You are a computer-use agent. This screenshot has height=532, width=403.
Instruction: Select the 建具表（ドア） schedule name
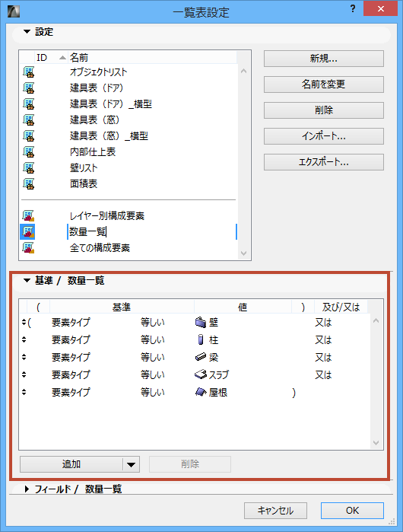[97, 88]
